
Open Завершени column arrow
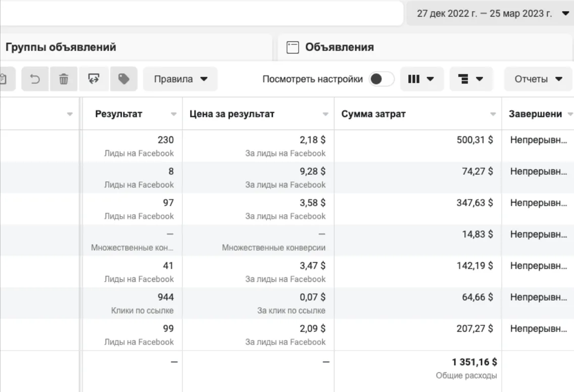tap(570, 114)
